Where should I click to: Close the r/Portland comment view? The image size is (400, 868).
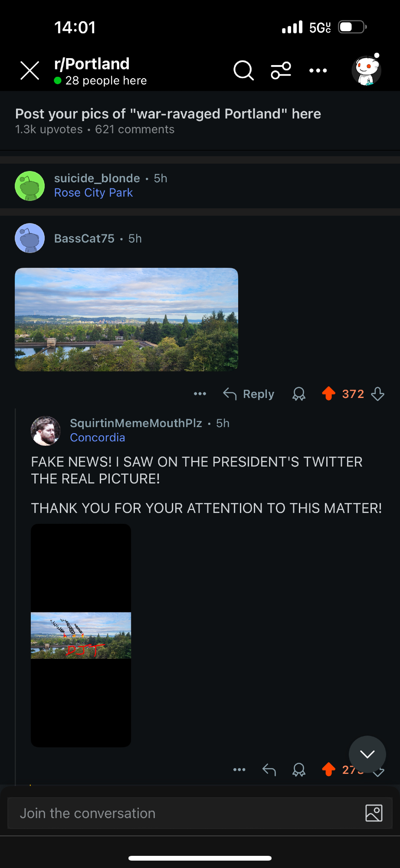[x=30, y=70]
